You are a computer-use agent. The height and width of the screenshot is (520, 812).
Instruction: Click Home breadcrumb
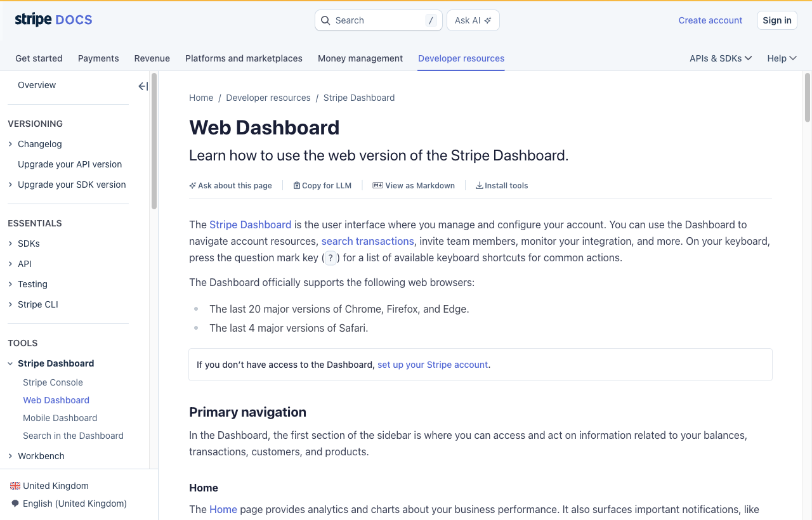(201, 98)
